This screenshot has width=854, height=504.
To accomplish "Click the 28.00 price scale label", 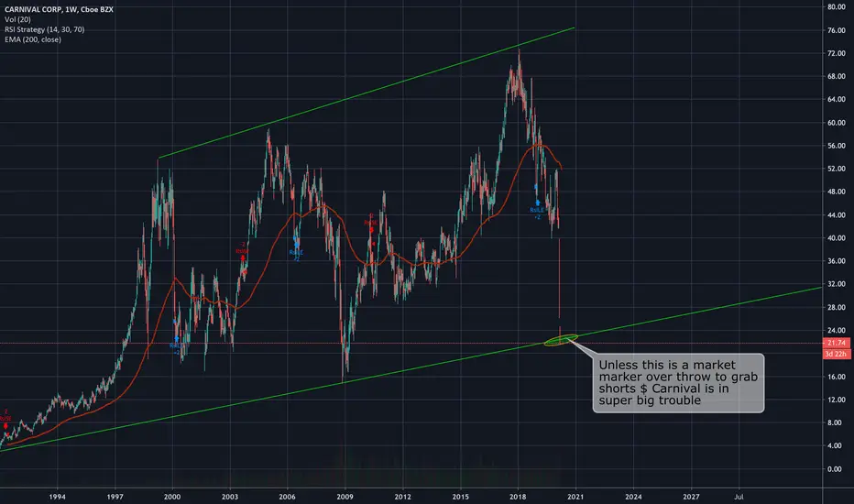I will tap(837, 307).
